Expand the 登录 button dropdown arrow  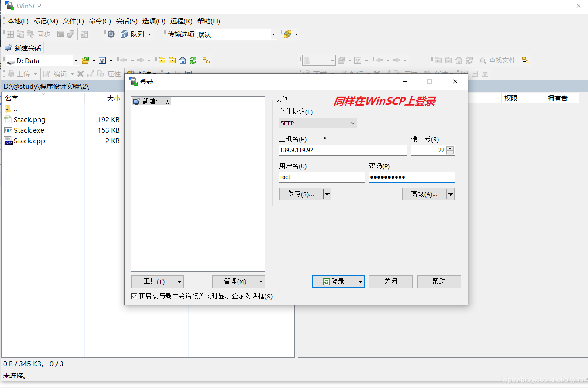361,281
